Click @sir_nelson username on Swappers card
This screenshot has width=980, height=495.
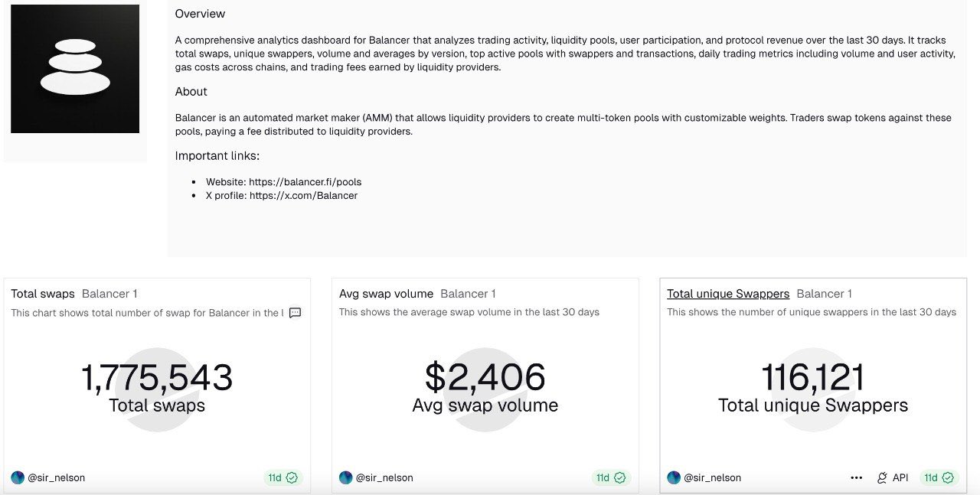coord(712,477)
